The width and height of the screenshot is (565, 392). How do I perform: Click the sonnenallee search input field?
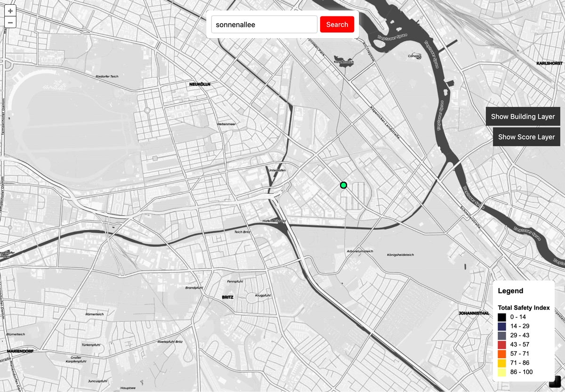pos(264,24)
